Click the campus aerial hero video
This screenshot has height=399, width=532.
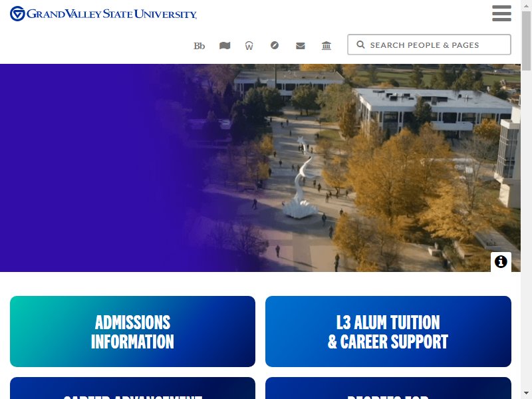pyautogui.click(x=260, y=168)
